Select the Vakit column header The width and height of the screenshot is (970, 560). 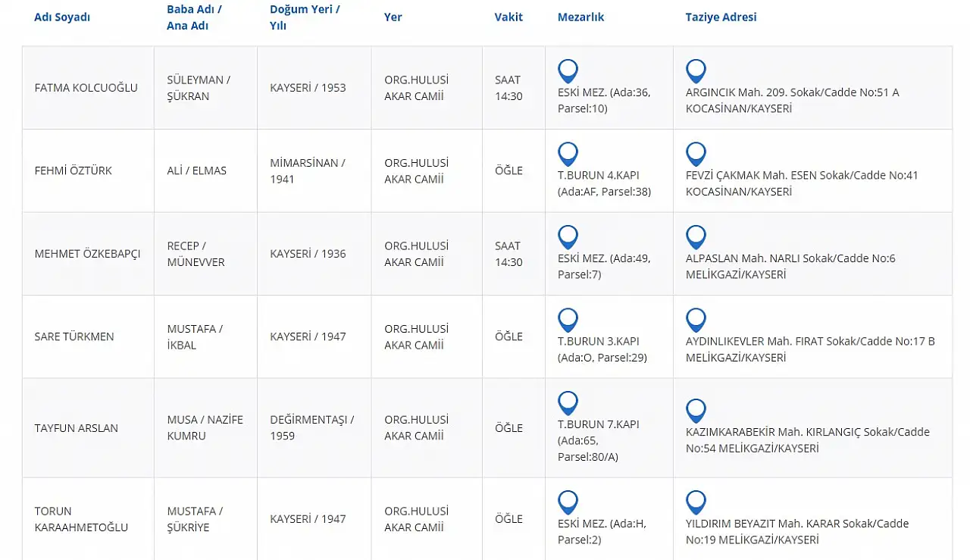point(508,17)
